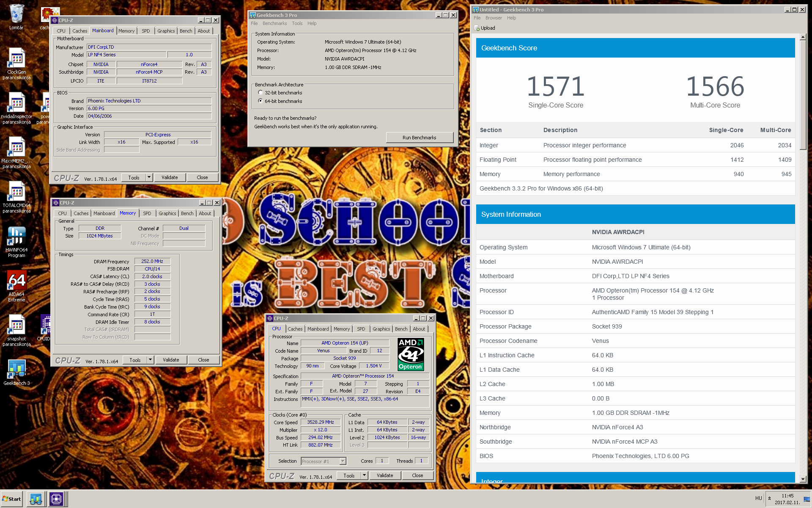
Task: Click Run Benchmarks button
Action: tap(420, 138)
